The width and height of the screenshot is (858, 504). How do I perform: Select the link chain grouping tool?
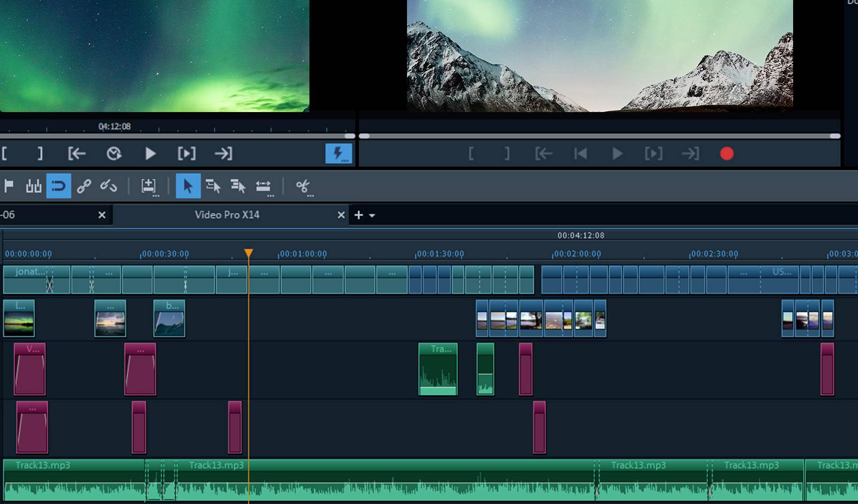pos(84,186)
